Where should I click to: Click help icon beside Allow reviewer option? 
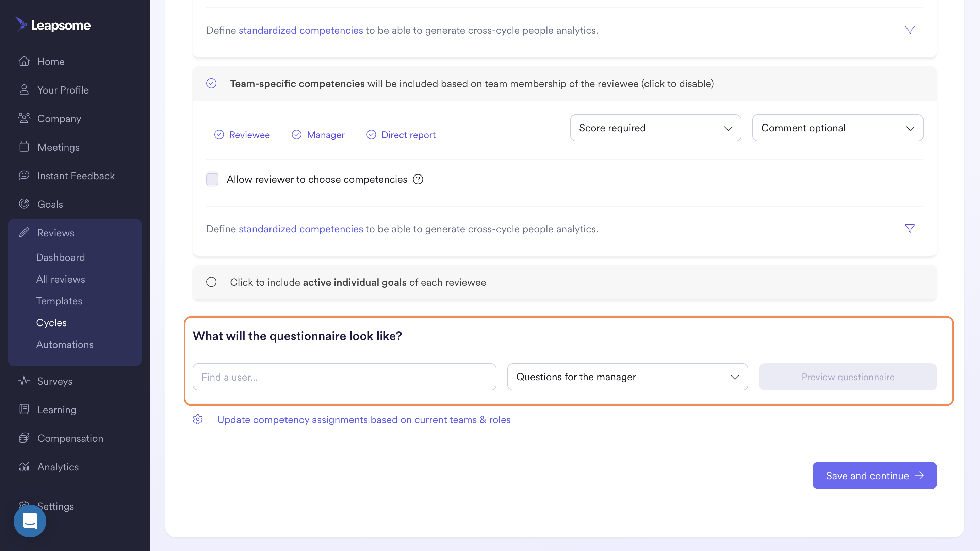tap(418, 179)
